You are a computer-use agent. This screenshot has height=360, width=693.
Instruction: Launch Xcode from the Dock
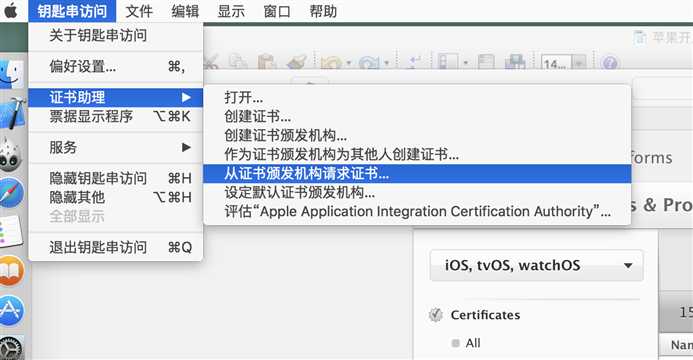[12, 113]
